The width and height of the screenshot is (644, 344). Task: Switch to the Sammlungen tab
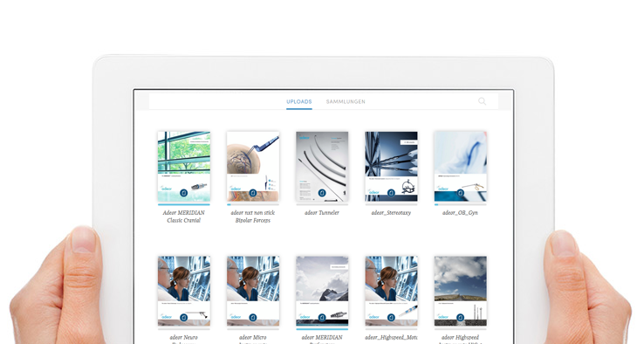346,101
